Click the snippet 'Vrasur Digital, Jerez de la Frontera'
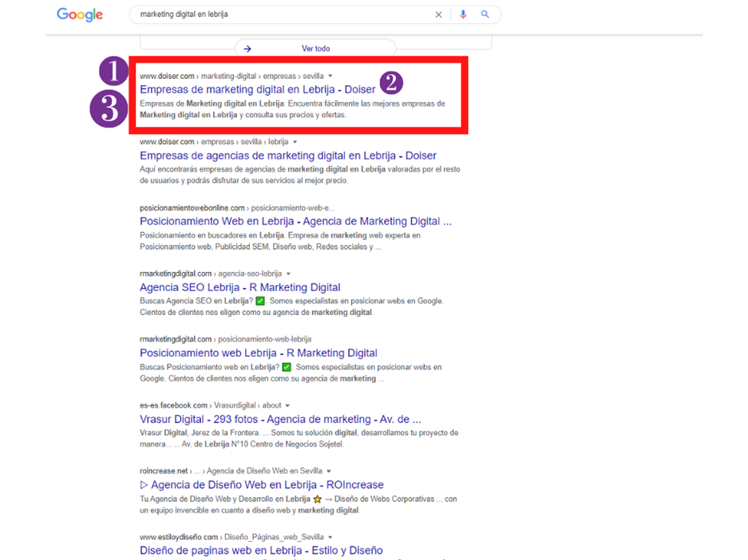 pos(299,439)
